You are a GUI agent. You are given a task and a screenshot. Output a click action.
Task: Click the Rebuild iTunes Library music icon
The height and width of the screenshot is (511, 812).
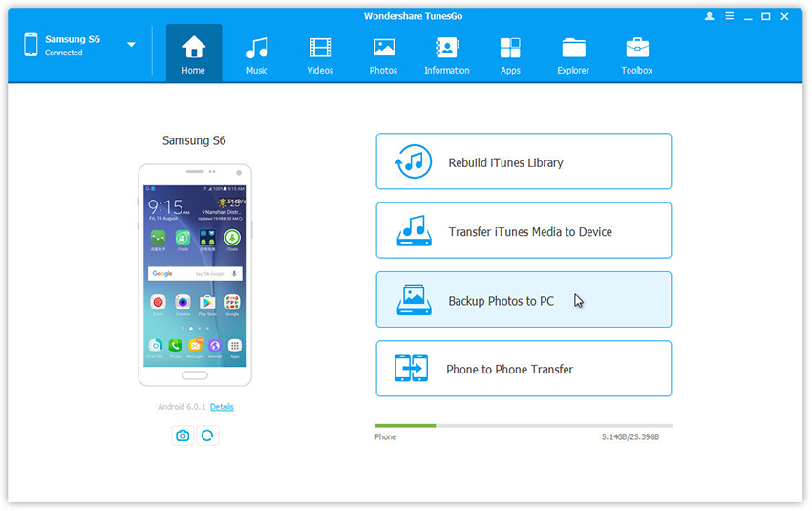[414, 161]
